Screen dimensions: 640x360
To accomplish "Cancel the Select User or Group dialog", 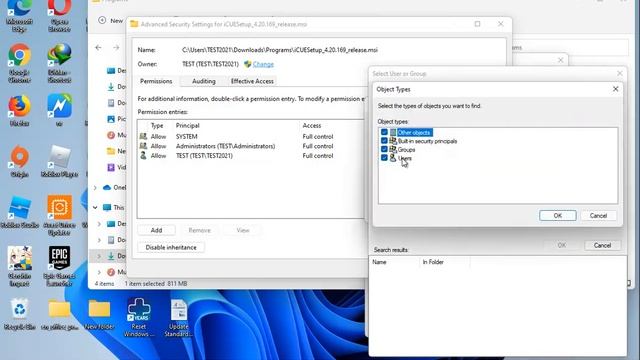I will pos(602,245).
